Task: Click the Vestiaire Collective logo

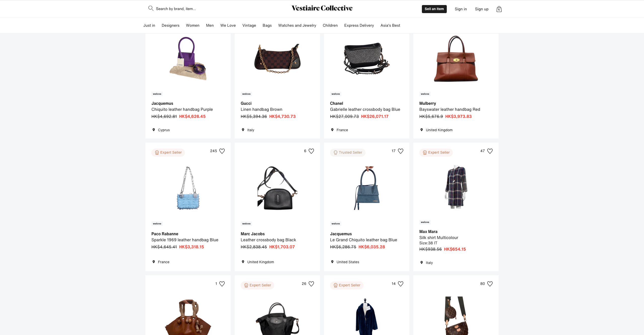Action: [x=322, y=8]
